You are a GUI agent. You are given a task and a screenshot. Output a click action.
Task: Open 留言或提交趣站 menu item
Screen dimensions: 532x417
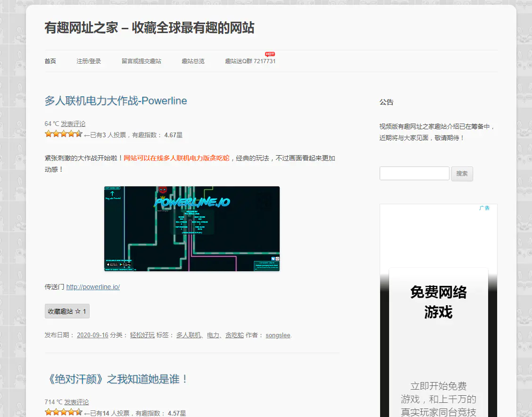pyautogui.click(x=141, y=61)
